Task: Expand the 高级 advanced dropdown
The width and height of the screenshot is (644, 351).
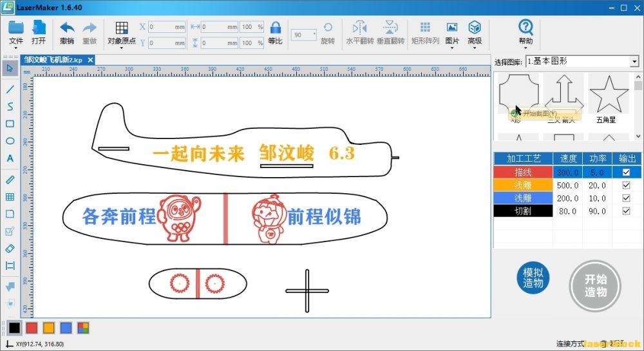Action: [x=475, y=48]
